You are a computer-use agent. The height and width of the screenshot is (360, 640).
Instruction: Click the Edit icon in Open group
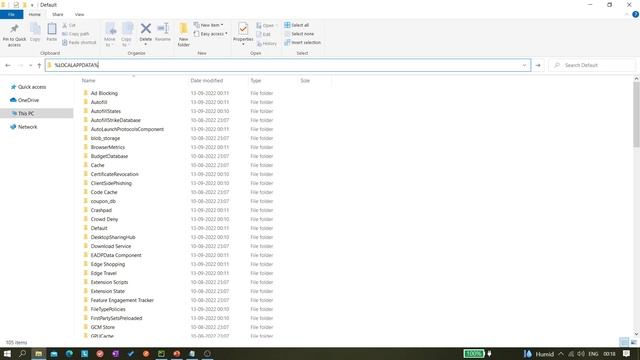point(259,34)
